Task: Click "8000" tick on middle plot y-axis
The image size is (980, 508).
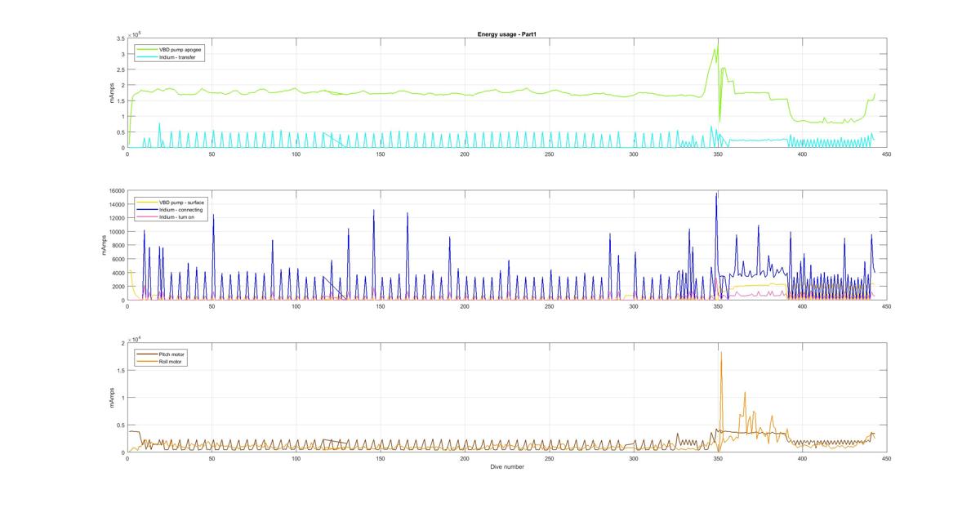Action: coord(118,246)
